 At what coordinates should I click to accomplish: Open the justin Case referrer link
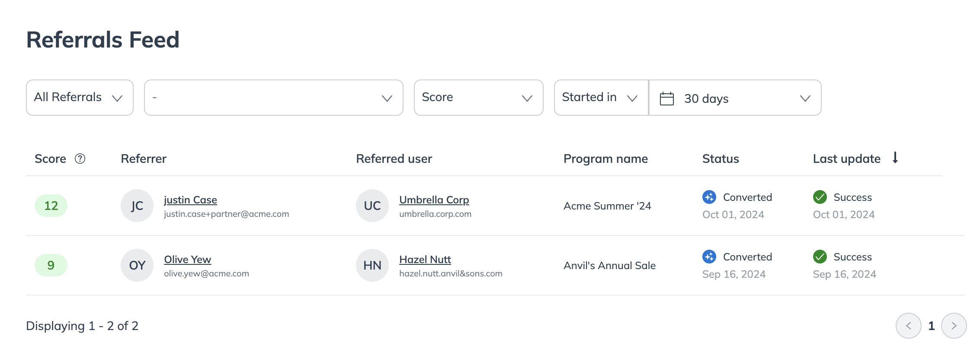190,200
